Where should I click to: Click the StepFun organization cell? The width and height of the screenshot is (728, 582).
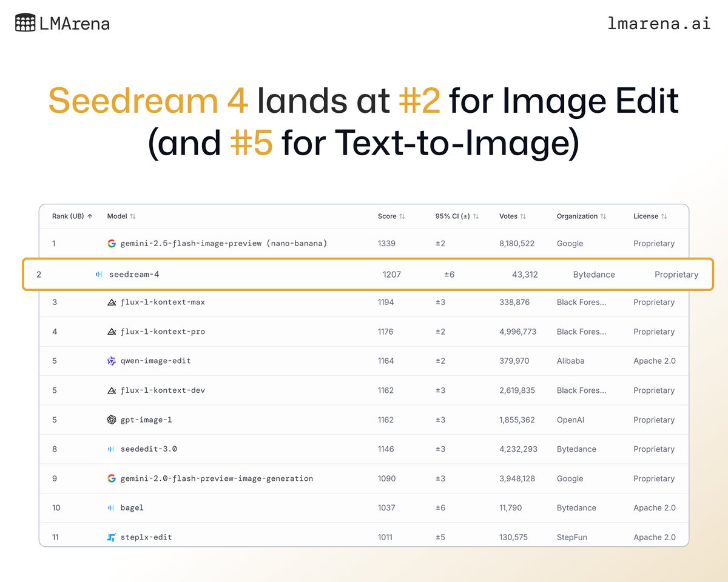(x=571, y=537)
